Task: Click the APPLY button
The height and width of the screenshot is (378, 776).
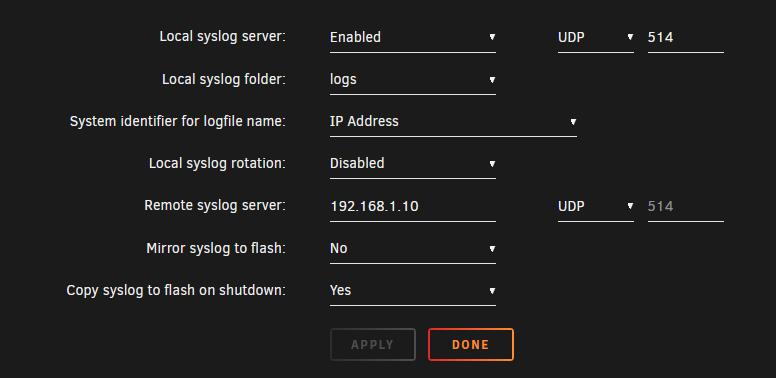Action: point(373,344)
